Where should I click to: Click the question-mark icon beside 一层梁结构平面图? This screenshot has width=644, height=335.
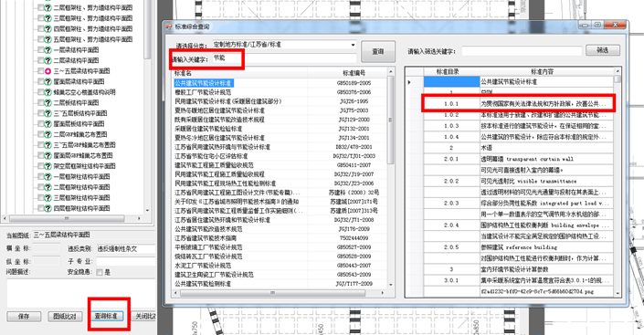pyautogui.click(x=48, y=50)
